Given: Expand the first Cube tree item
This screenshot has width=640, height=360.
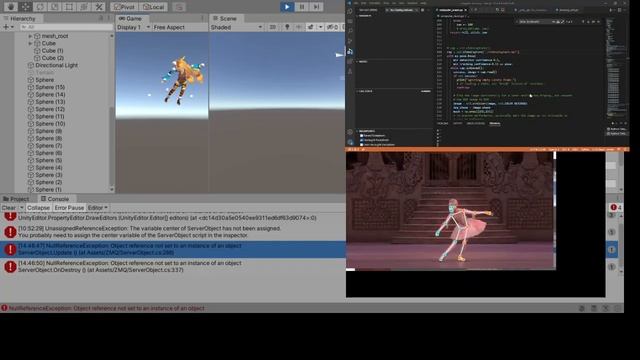Looking at the screenshot, I should [x=30, y=43].
